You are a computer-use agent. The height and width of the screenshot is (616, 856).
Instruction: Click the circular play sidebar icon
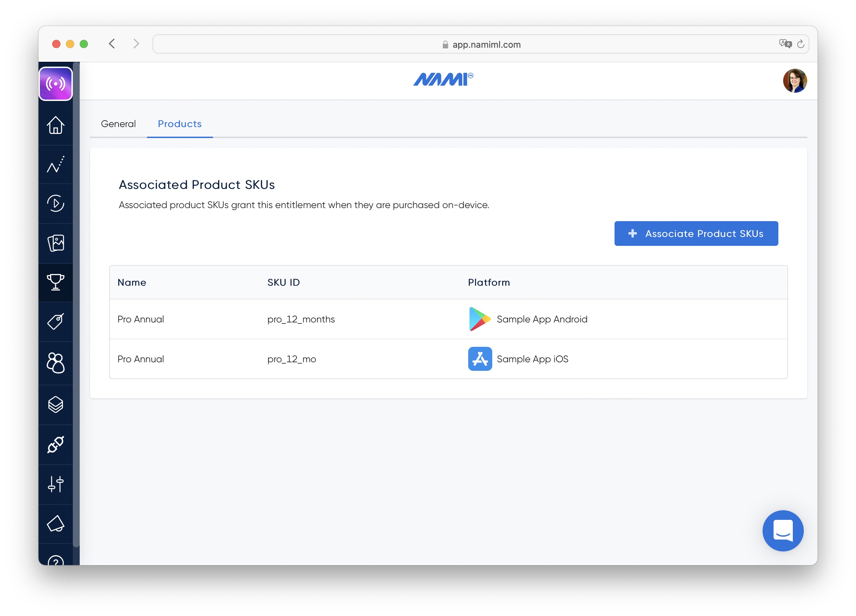(56, 203)
